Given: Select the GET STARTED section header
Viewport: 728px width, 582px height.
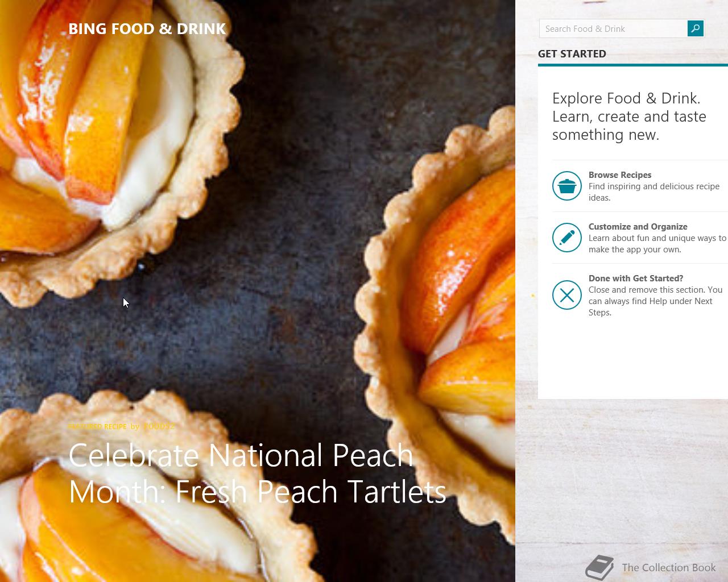Looking at the screenshot, I should 572,54.
